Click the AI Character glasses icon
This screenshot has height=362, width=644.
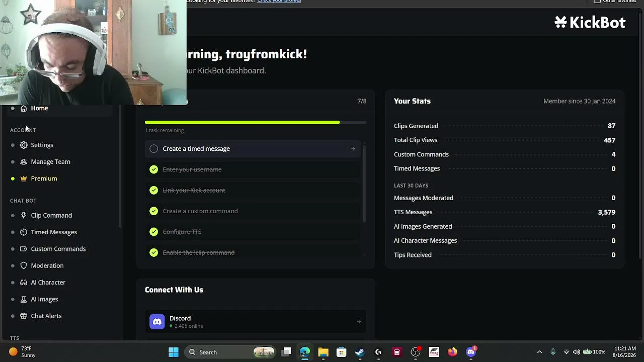[24, 283]
